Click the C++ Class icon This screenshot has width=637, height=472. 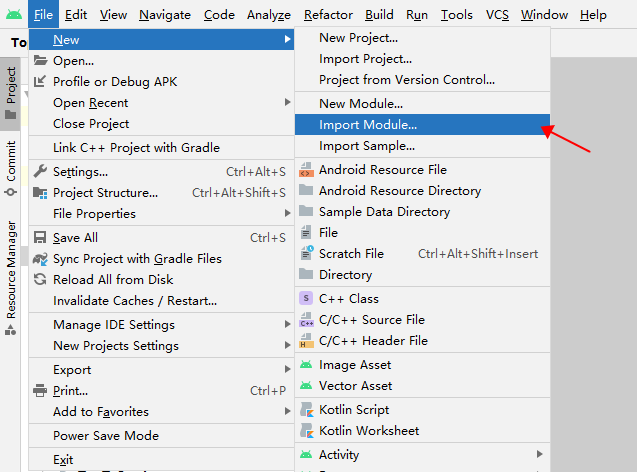click(306, 298)
